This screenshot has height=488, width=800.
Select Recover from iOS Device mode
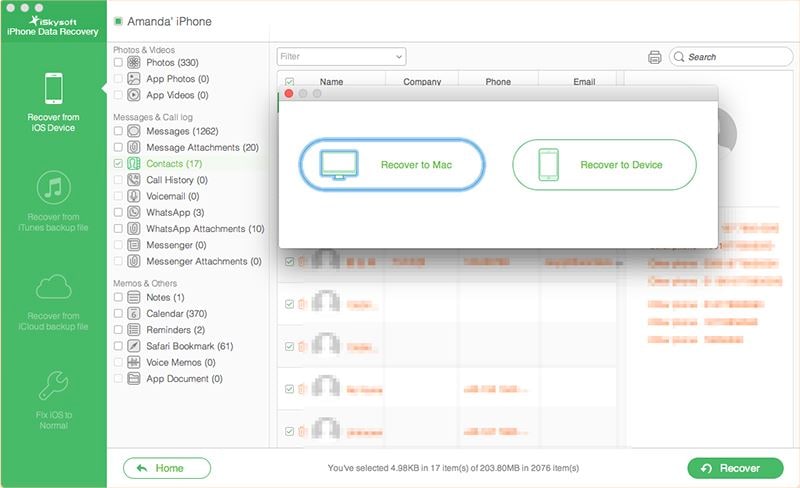pos(54,103)
